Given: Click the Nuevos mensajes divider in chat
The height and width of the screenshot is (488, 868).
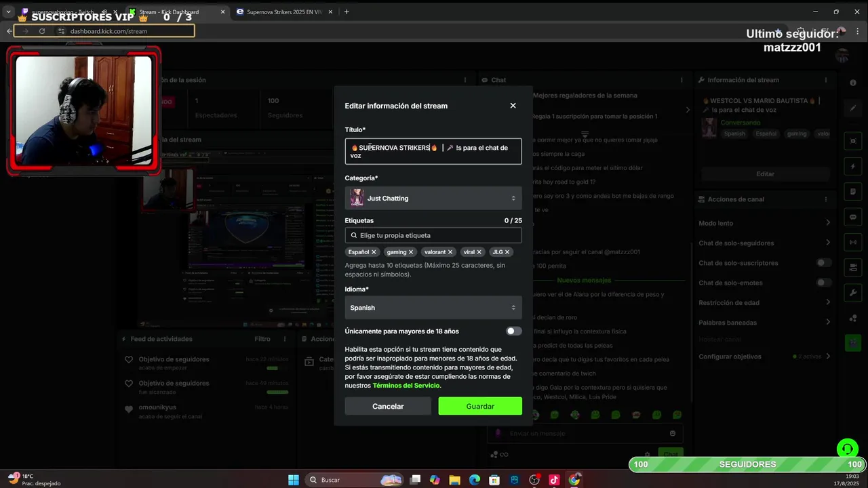Looking at the screenshot, I should (x=584, y=280).
